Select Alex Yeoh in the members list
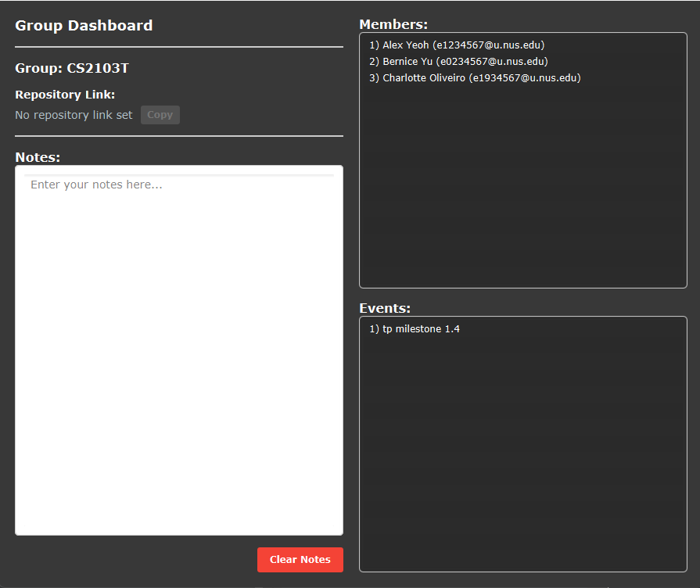Viewport: 700px width, 588px height. click(x=456, y=45)
